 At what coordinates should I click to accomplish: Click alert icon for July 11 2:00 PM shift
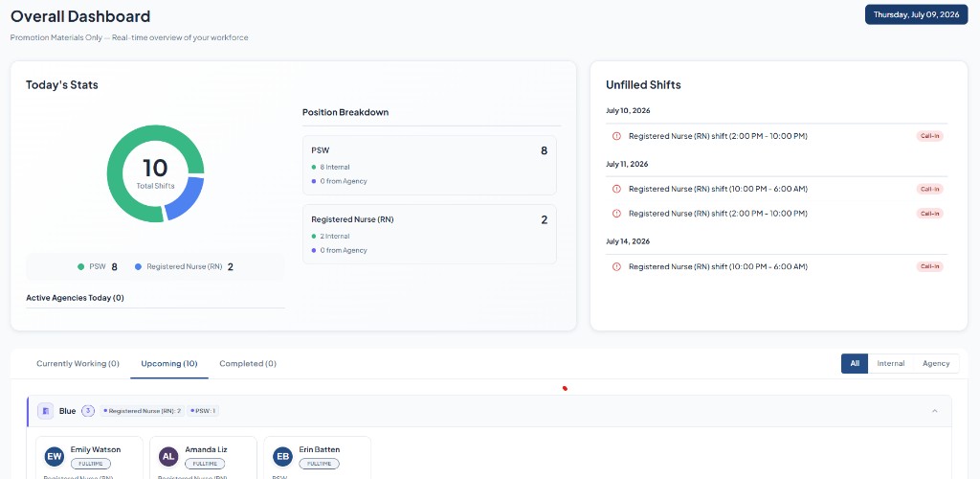coord(616,214)
